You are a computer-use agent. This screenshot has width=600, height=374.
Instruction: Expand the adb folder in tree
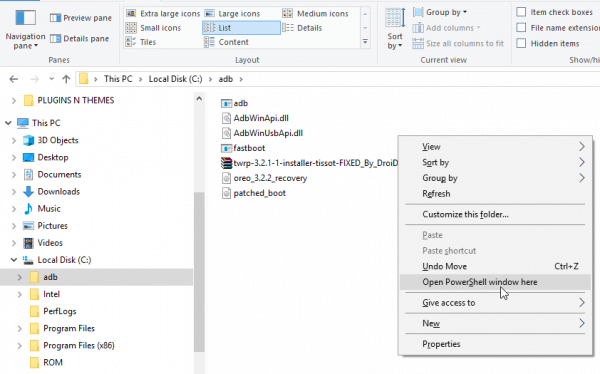[20, 277]
